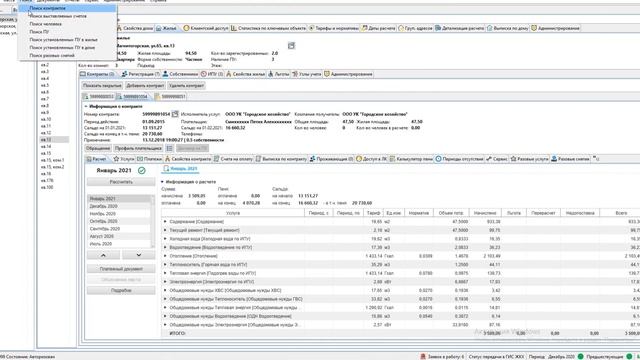The width and height of the screenshot is (640, 360).
Task: Choose 'Поиск разовых счетов' menu entry
Action: click(67, 55)
